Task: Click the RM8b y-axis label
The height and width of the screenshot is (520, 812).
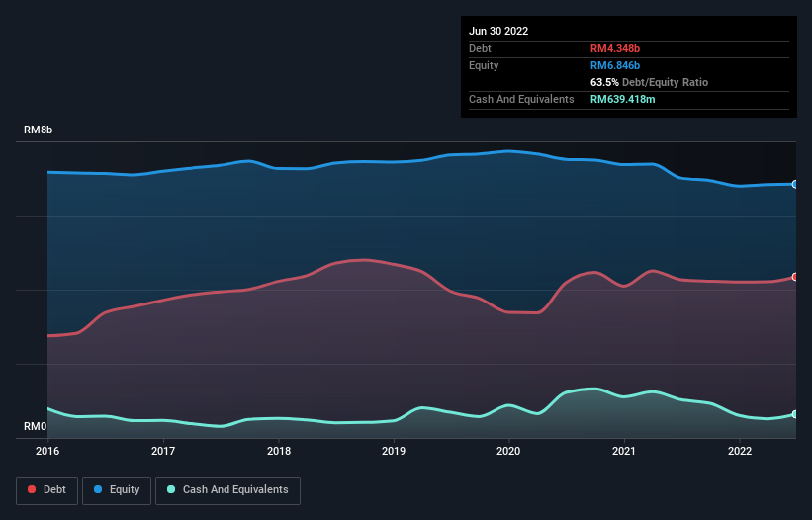Action: point(38,130)
